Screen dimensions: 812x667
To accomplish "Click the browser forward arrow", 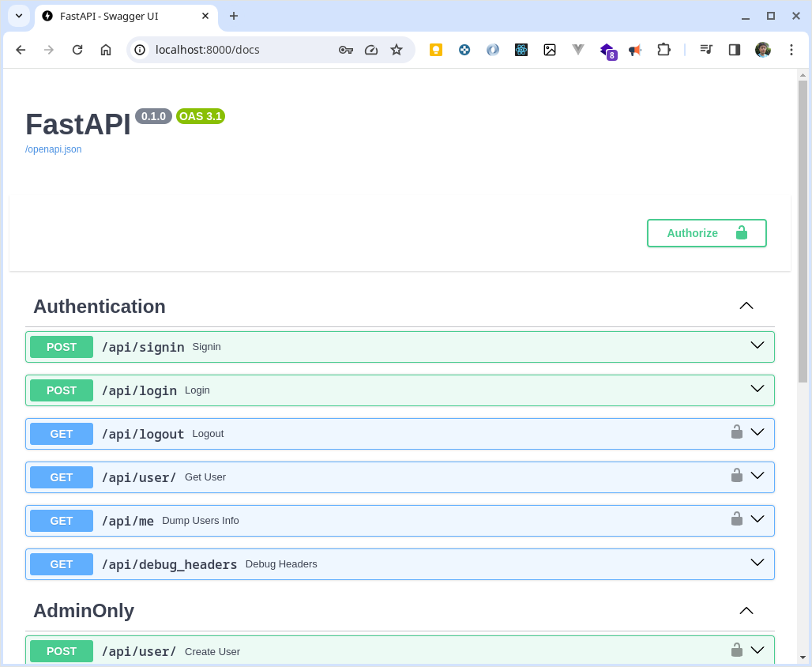I will click(49, 50).
